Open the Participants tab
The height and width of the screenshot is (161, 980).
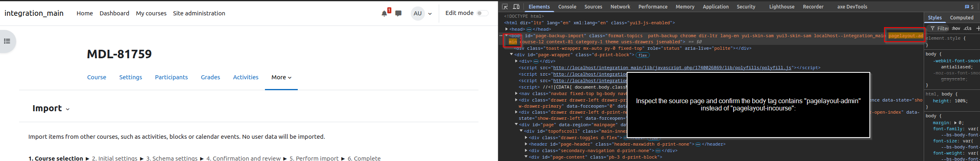click(x=171, y=77)
